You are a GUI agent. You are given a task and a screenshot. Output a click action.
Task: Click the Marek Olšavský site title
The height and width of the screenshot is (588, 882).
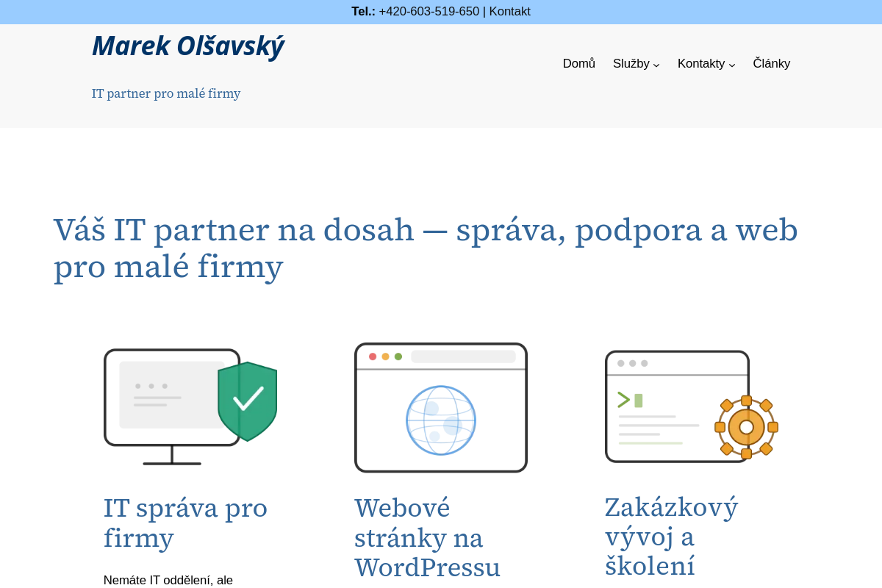tap(187, 46)
